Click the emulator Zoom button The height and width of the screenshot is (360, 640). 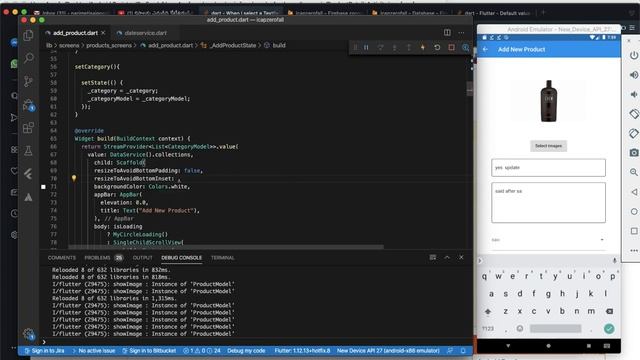click(633, 172)
